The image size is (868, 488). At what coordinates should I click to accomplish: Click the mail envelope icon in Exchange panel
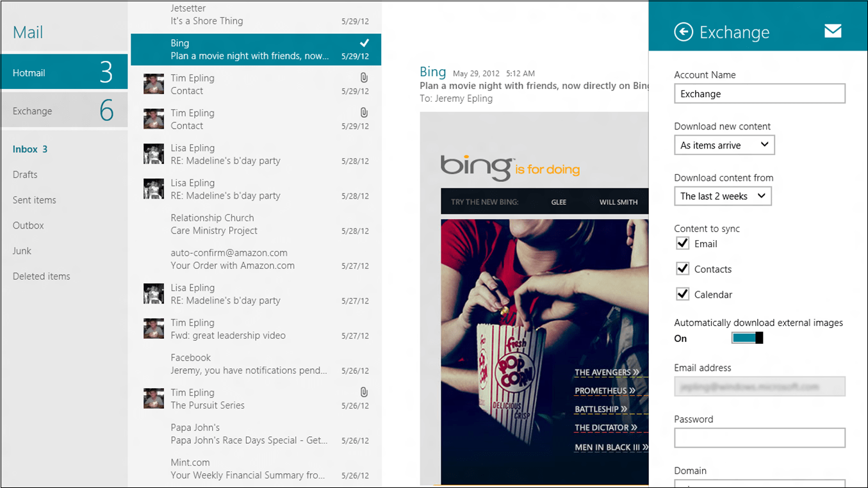click(x=833, y=31)
